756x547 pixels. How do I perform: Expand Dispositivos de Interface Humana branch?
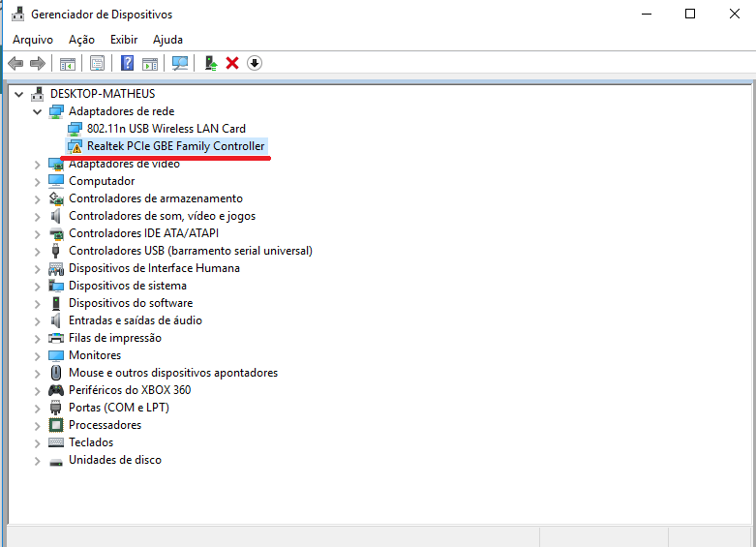click(x=37, y=269)
